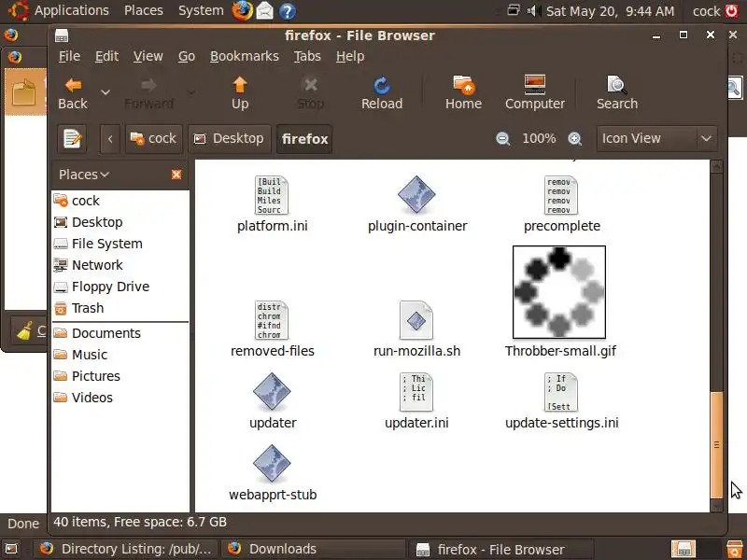Select the cock path button
Screen dimensions: 747x560
(x=154, y=139)
